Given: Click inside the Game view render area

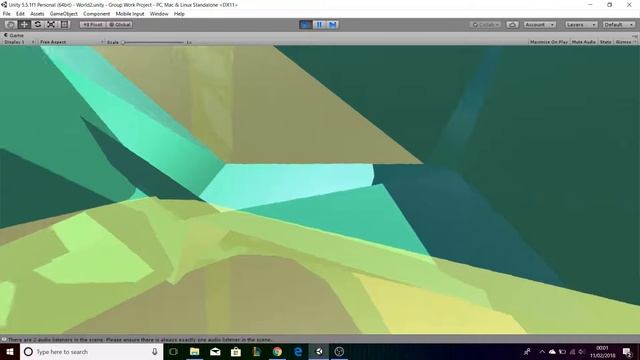Looking at the screenshot, I should tap(320, 189).
